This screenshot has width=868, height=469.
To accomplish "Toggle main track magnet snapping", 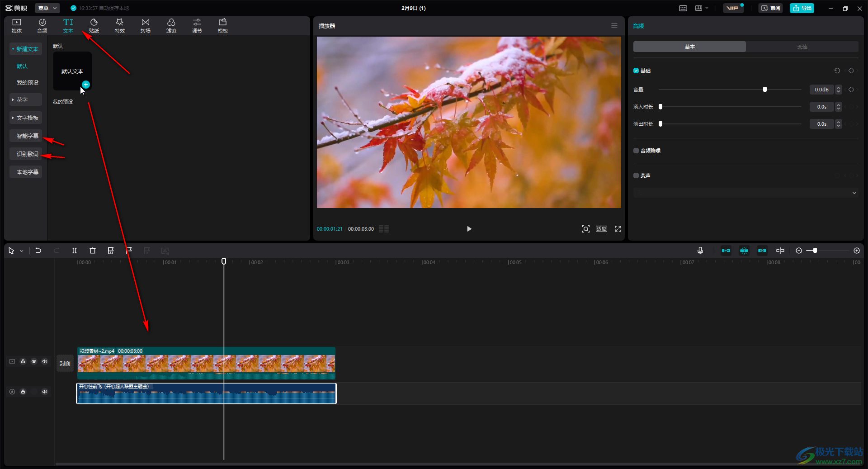I will (x=726, y=251).
